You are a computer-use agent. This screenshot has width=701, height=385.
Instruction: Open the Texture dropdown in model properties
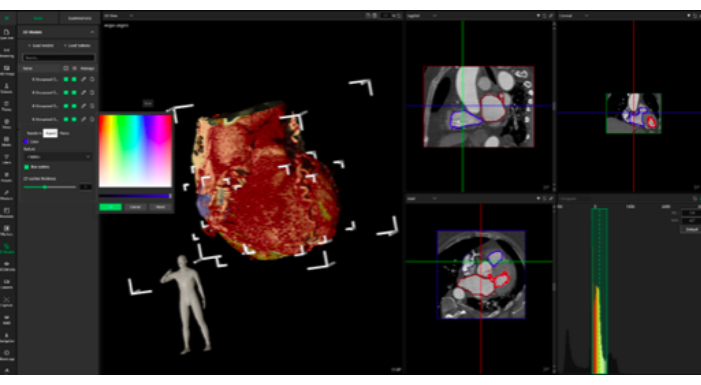click(58, 157)
